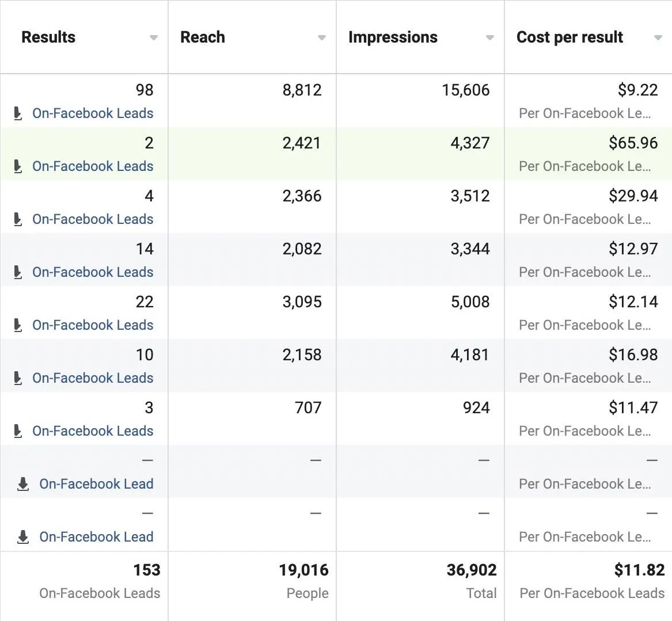
Task: Click download icon in the 14 results row
Action: pyautogui.click(x=18, y=272)
